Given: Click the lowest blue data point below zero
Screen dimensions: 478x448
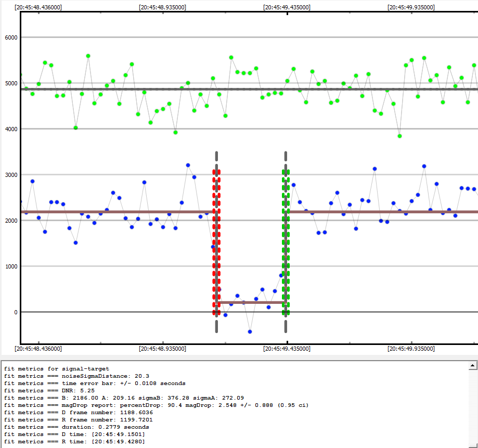Looking at the screenshot, I should [x=250, y=331].
